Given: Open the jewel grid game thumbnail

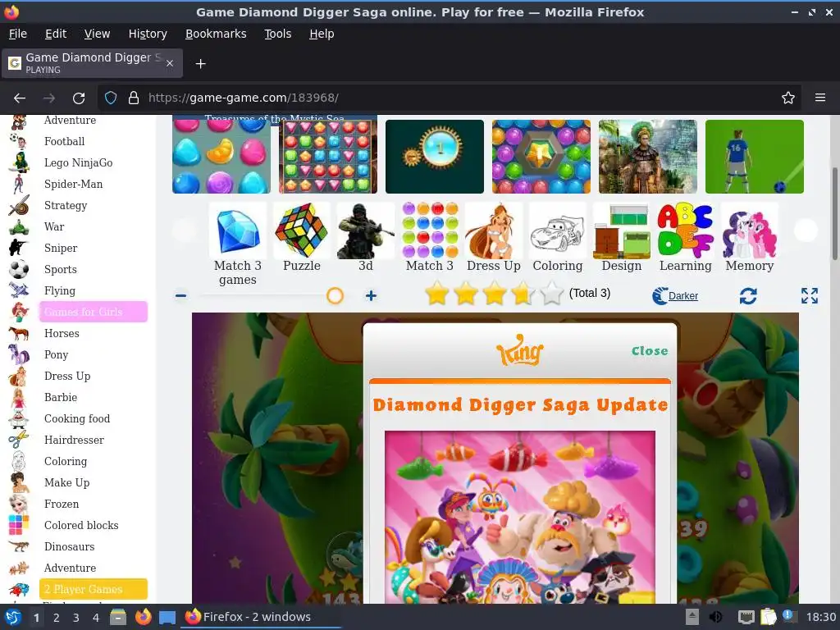Looking at the screenshot, I should [x=328, y=157].
